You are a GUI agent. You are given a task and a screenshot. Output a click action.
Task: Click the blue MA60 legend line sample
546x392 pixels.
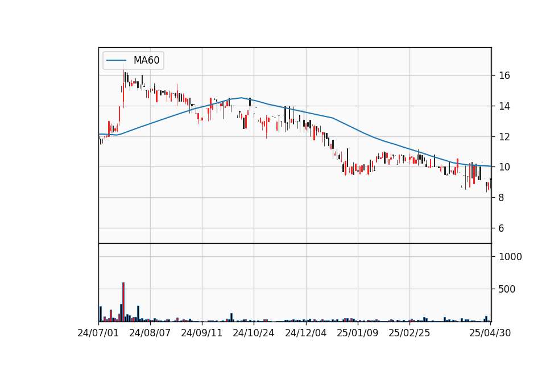pyautogui.click(x=116, y=61)
